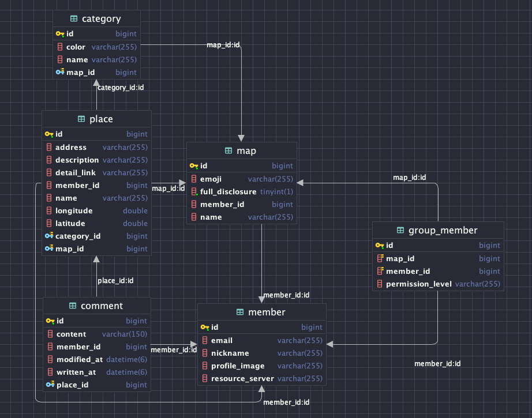Click the place member_id column row
Viewport: 532px width, 418px height.
tap(97, 186)
